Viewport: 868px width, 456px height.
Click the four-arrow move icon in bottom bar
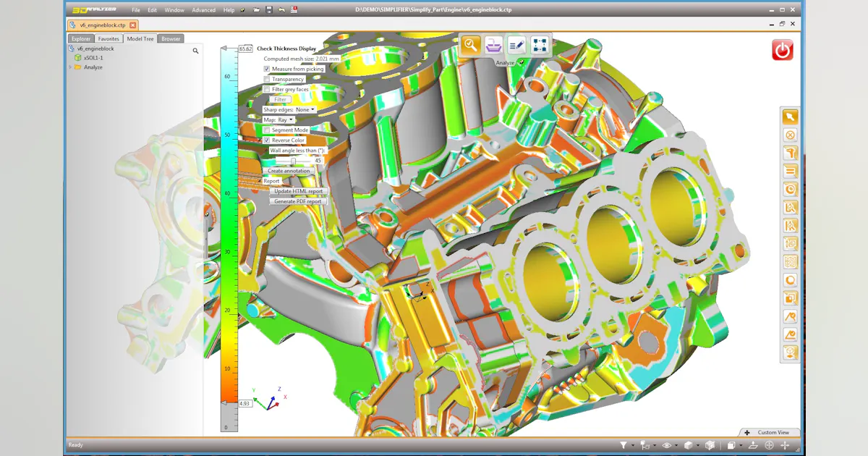tap(785, 445)
